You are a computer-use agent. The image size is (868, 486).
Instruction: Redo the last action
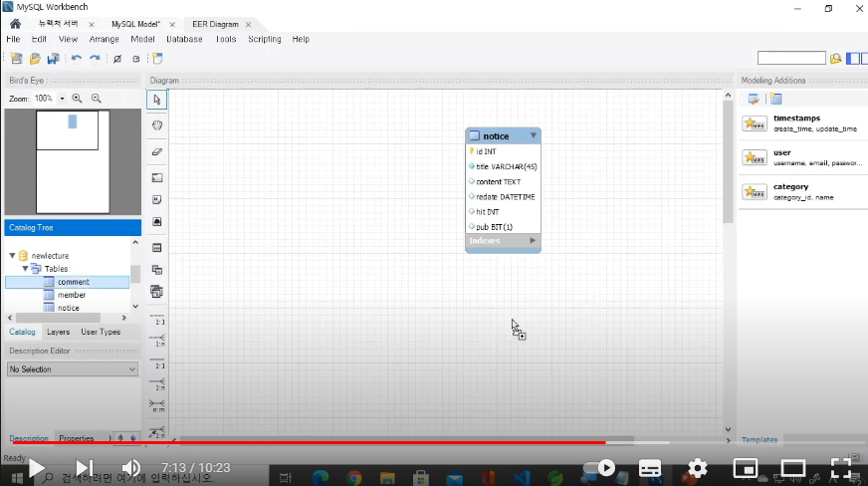[x=95, y=58]
